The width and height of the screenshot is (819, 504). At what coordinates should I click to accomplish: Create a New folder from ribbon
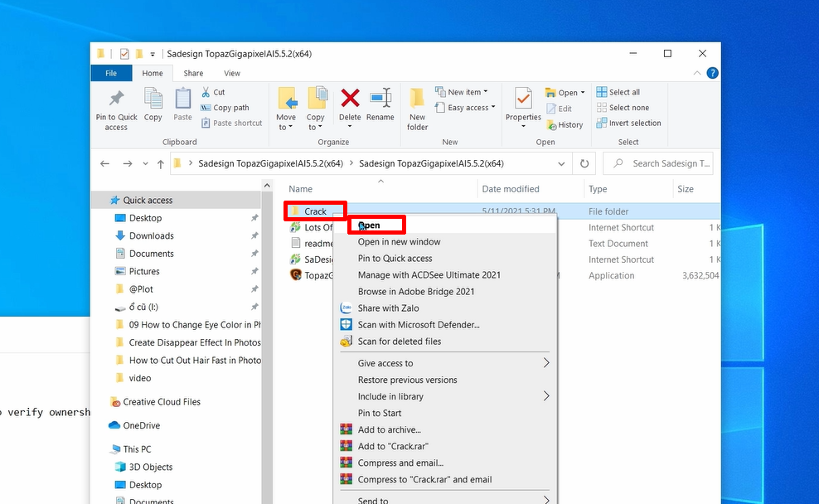(x=417, y=109)
